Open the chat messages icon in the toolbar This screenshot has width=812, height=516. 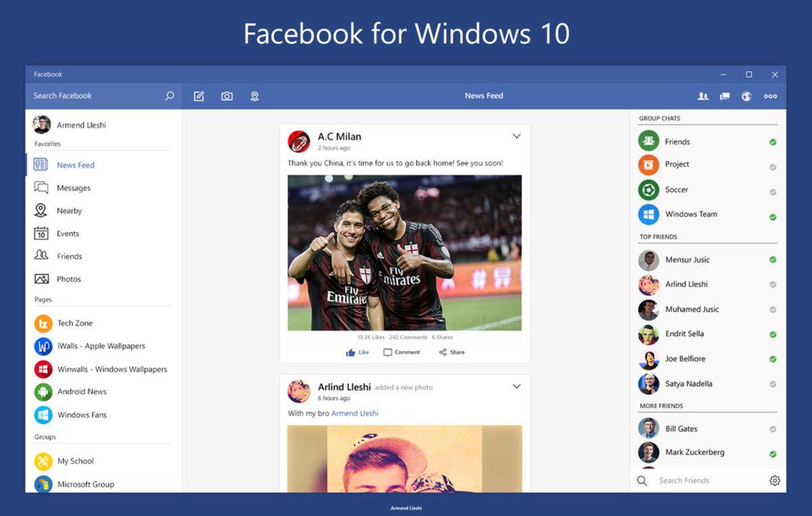[x=724, y=96]
